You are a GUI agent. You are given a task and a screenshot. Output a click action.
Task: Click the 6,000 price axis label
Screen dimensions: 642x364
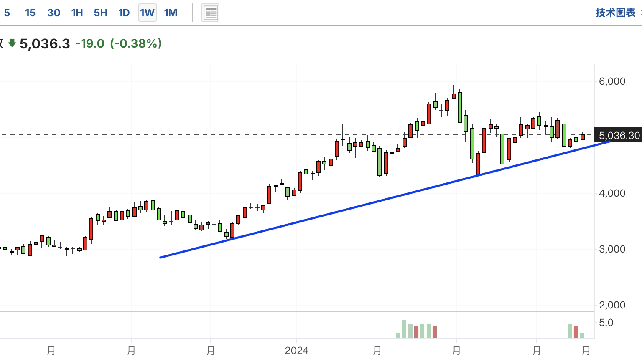pos(612,81)
